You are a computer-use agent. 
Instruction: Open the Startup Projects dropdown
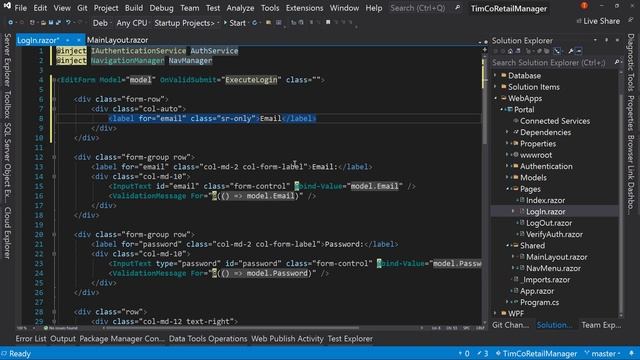(187, 23)
